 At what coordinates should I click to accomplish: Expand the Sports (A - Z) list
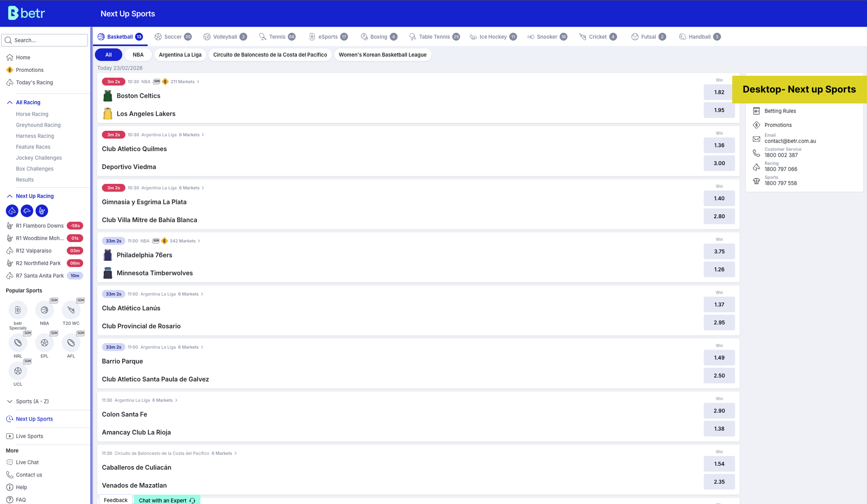[x=10, y=401]
